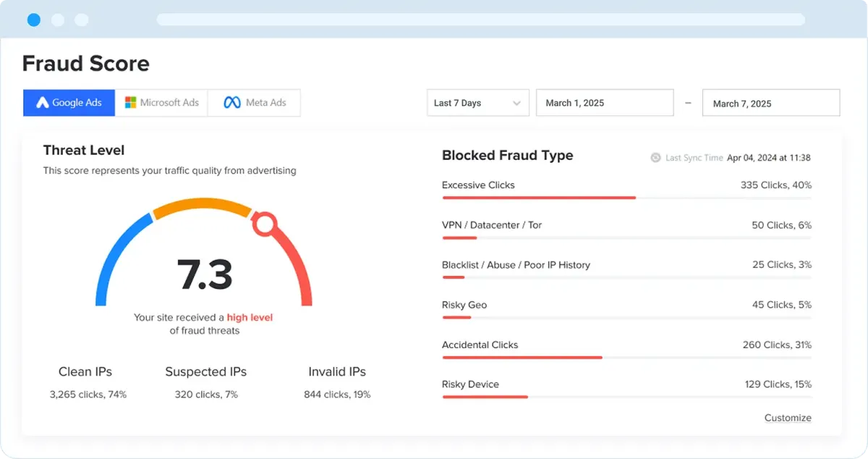Click the Accidental Clicks progress bar
Screen dimensions: 868x459
[x=626, y=357]
